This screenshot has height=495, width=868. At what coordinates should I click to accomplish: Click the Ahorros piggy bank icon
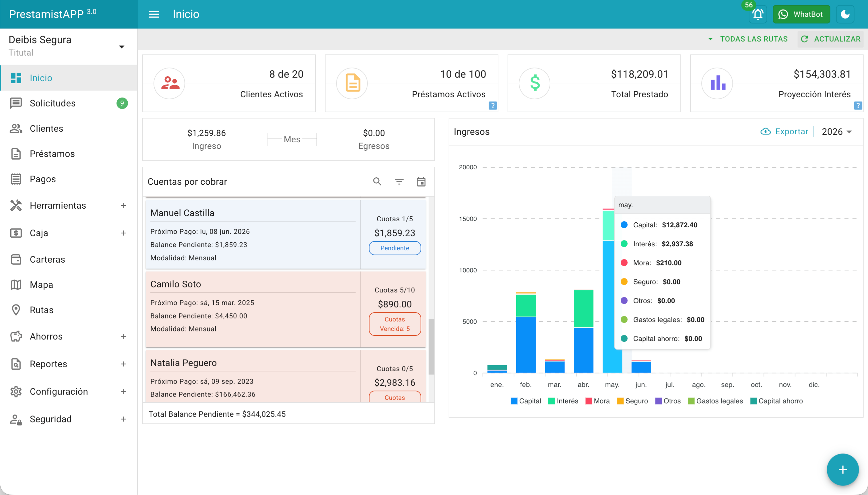[x=16, y=336]
